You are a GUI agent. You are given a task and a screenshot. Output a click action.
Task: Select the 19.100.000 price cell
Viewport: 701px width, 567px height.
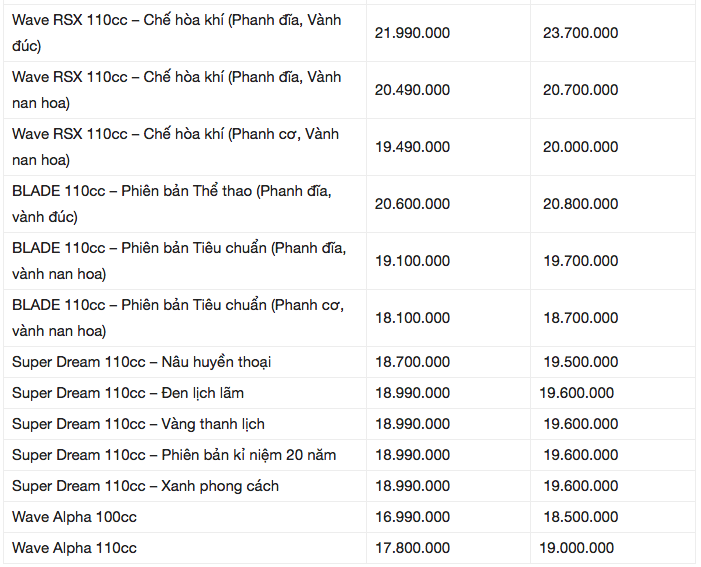tap(412, 261)
